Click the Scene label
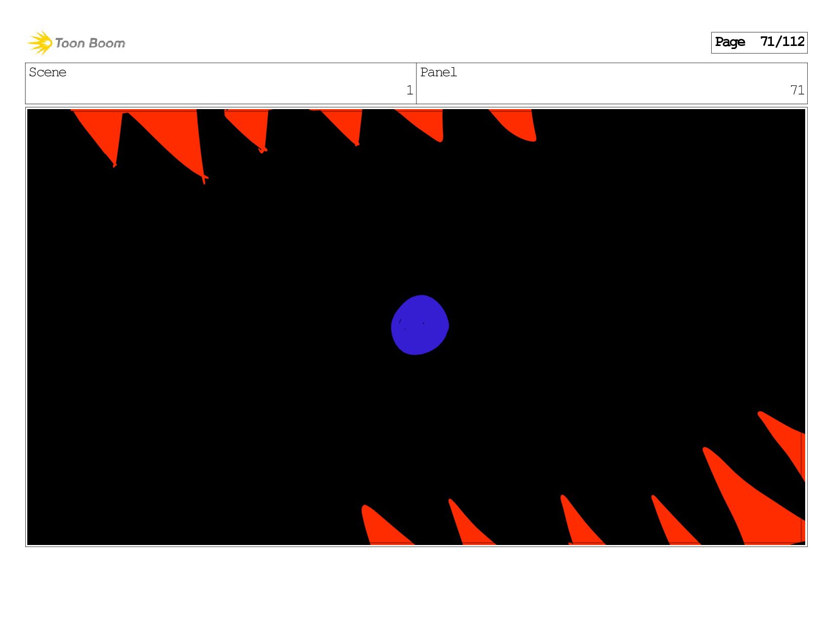Image resolution: width=834 pixels, height=644 pixels. coord(48,72)
